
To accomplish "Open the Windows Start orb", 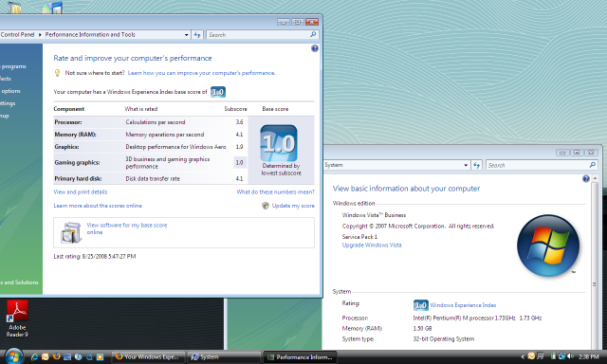I will tap(13, 356).
